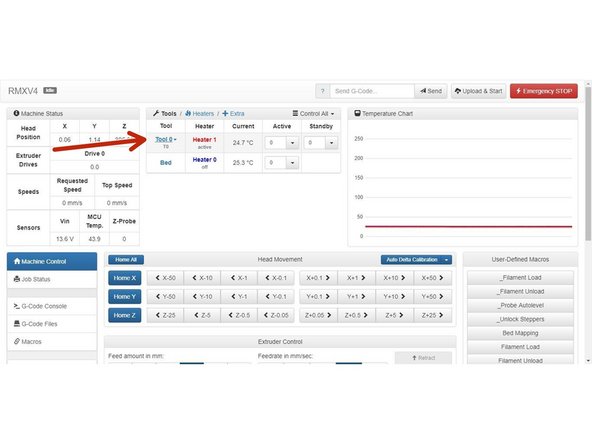The image size is (592, 444).
Task: Move head Y-10
Action: (202, 296)
